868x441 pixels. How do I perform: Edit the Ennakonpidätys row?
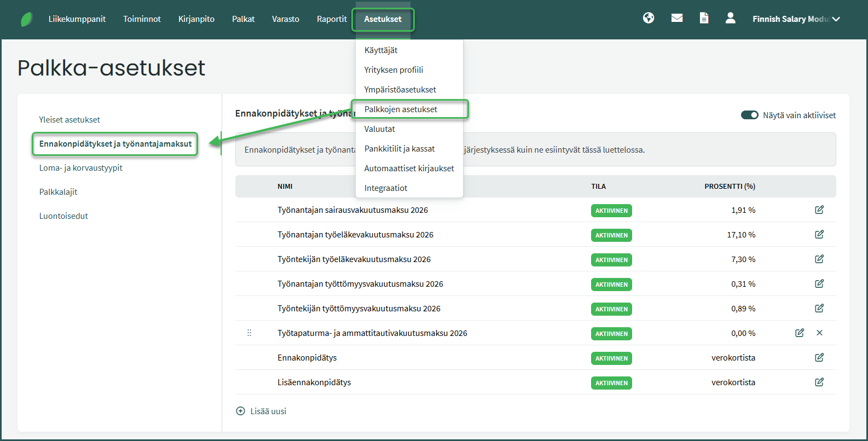click(x=819, y=358)
